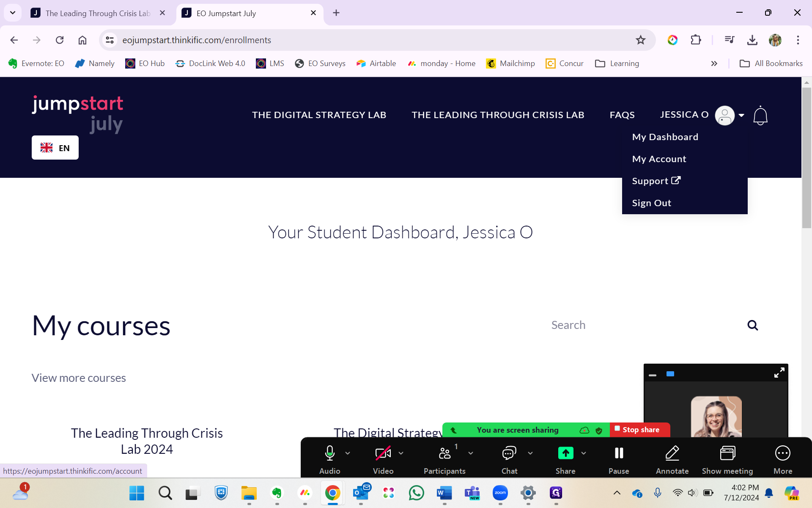Click the Zoom participant video thumbnail

tap(716, 416)
